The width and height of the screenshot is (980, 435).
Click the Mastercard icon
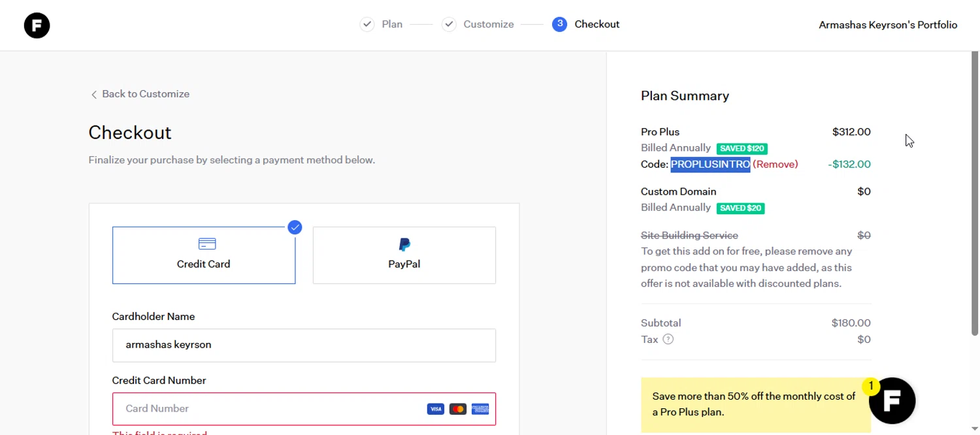point(458,409)
